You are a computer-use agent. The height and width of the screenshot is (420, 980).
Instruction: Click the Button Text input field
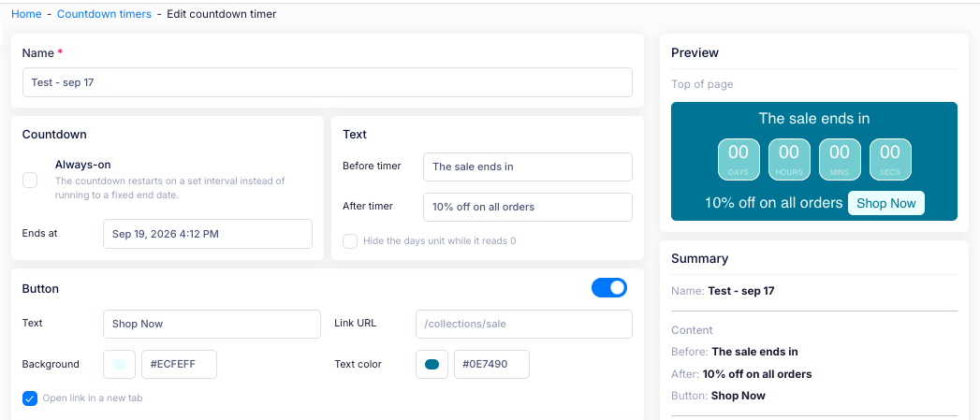[212, 324]
